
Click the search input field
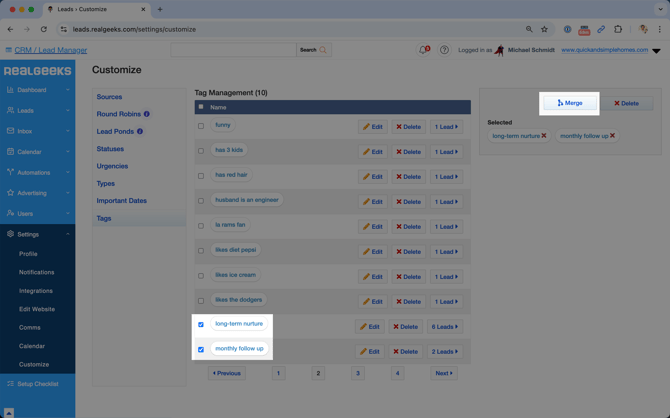233,50
